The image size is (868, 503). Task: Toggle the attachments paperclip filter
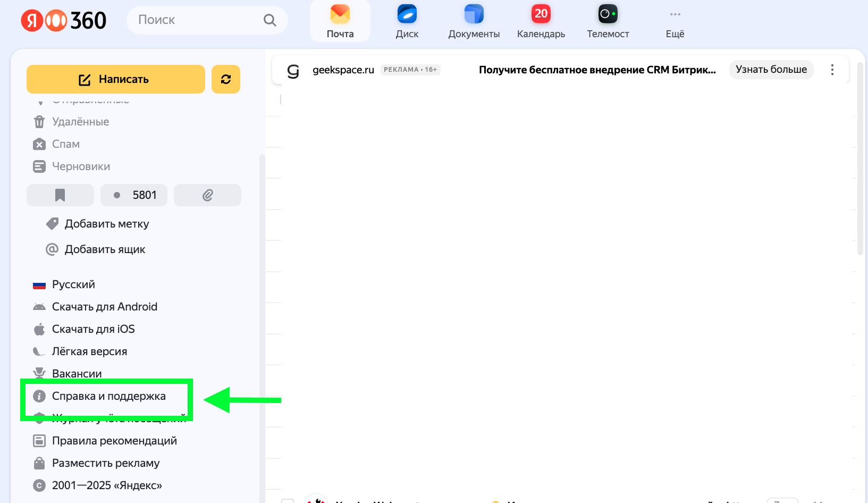207,195
